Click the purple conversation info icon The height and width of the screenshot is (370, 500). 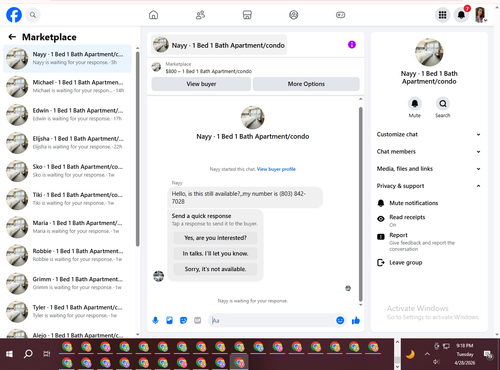click(352, 44)
